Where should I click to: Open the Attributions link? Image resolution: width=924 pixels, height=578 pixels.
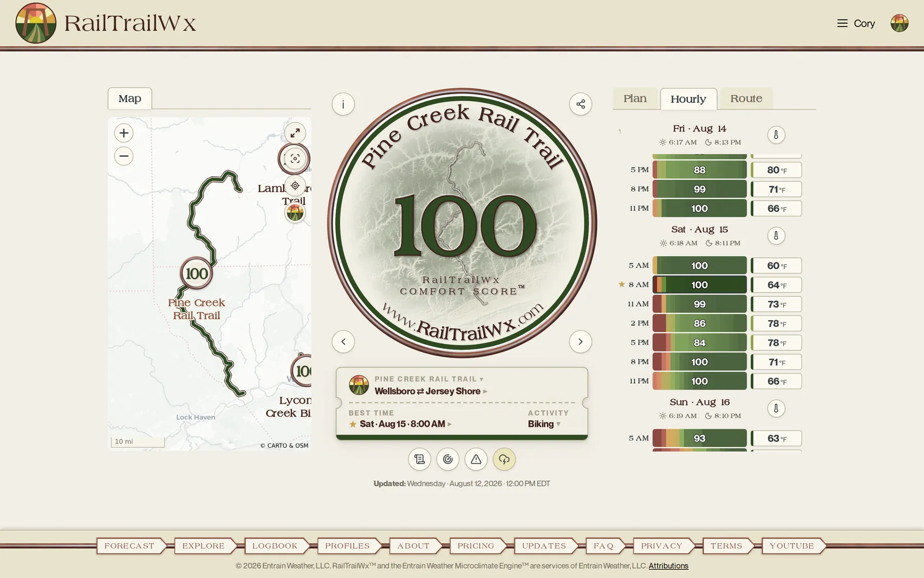(668, 566)
